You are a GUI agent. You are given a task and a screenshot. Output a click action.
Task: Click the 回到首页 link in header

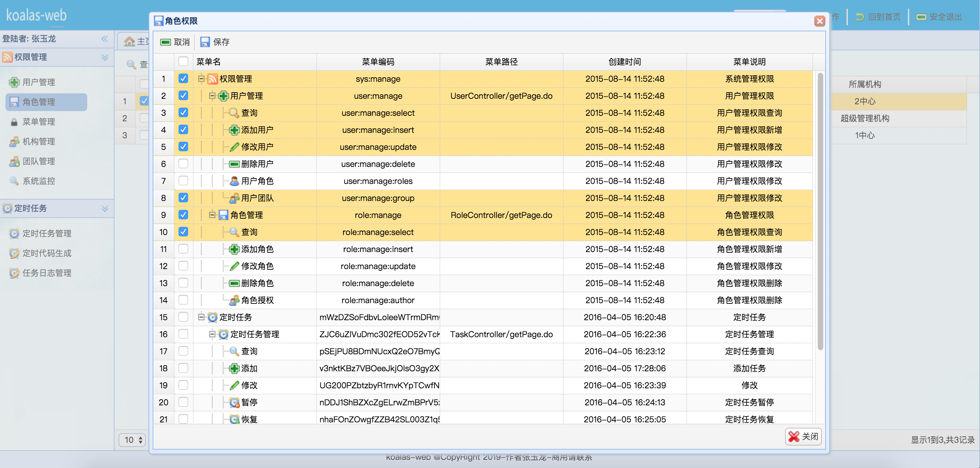[878, 17]
